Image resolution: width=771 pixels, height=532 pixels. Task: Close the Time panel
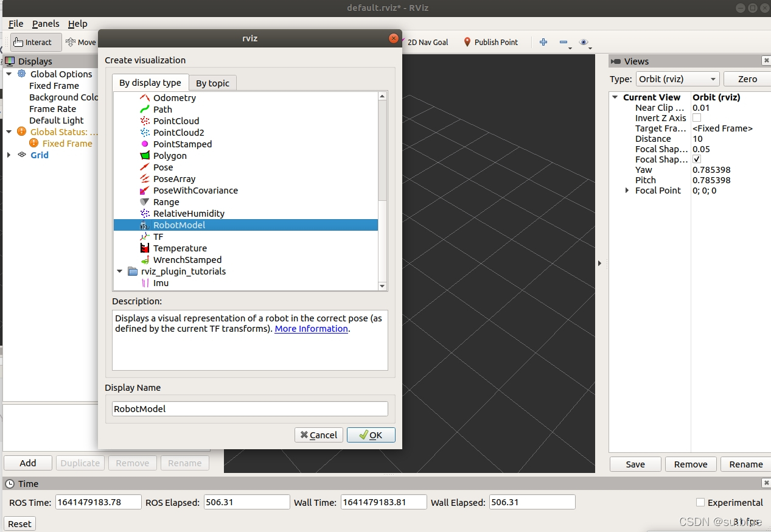point(766,483)
